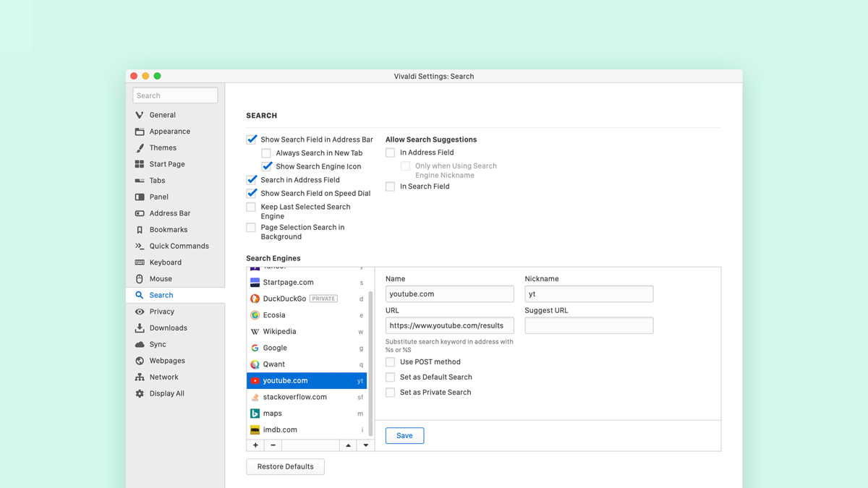
Task: Click the Wikipedia W icon in list
Action: 255,332
